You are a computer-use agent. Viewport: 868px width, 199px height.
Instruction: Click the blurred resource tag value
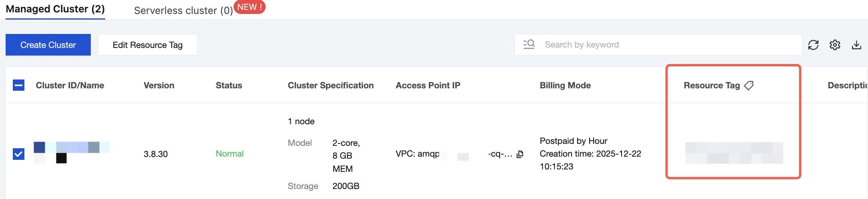[x=734, y=153]
